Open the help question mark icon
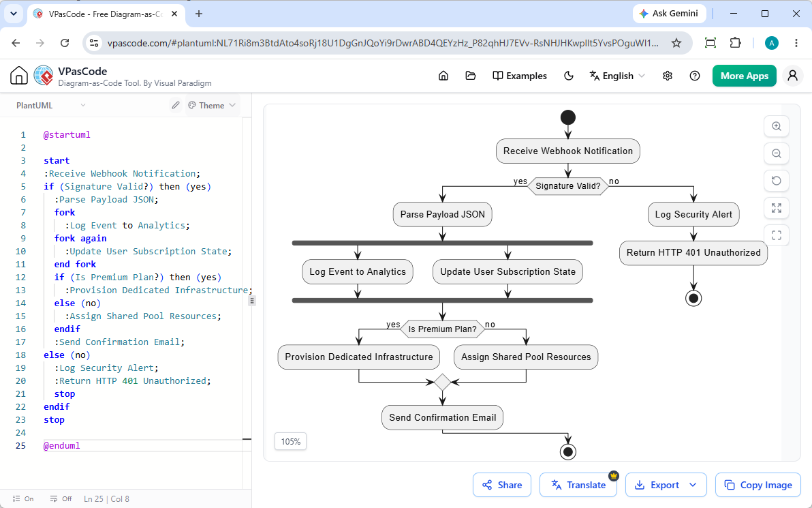 point(695,76)
